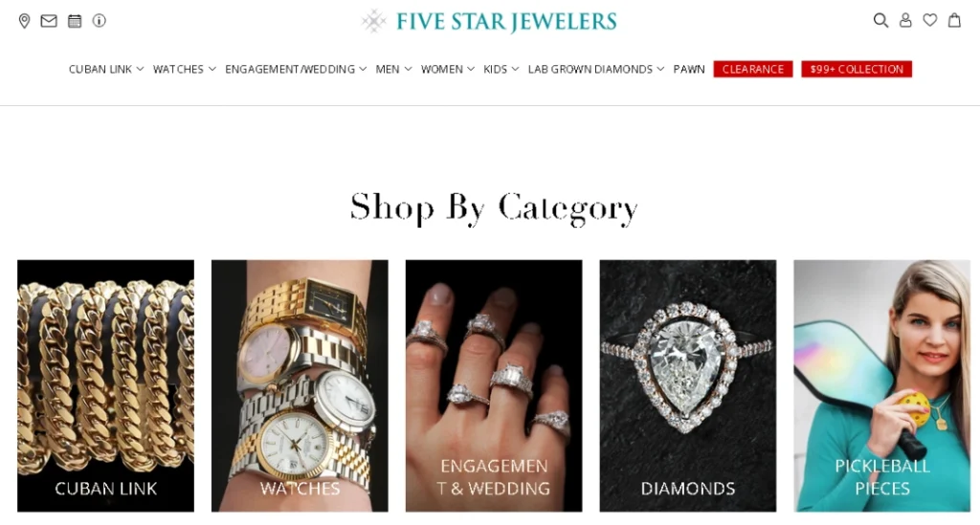Expand the Cuban Link menu dropdown

click(106, 69)
